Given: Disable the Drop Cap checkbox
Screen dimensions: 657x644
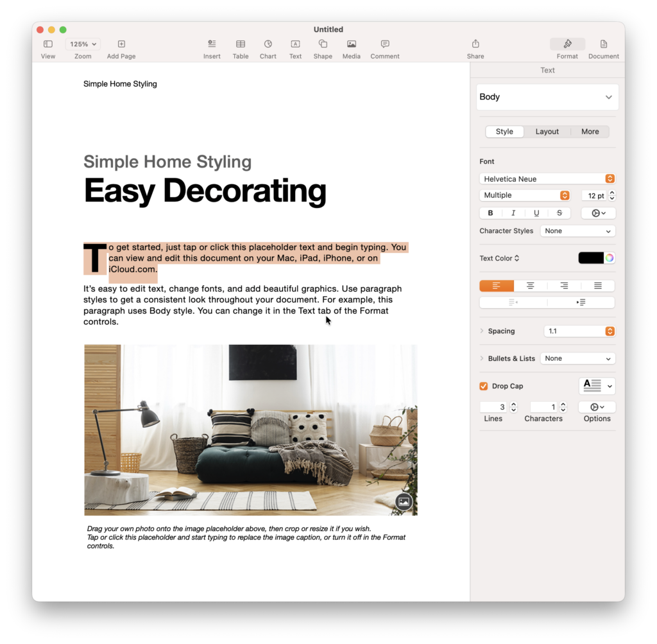Looking at the screenshot, I should (483, 386).
